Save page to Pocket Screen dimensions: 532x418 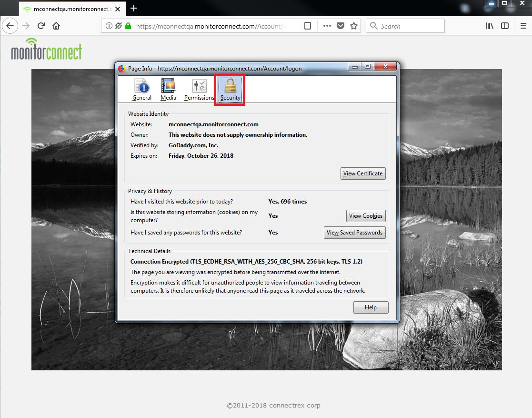tap(340, 26)
